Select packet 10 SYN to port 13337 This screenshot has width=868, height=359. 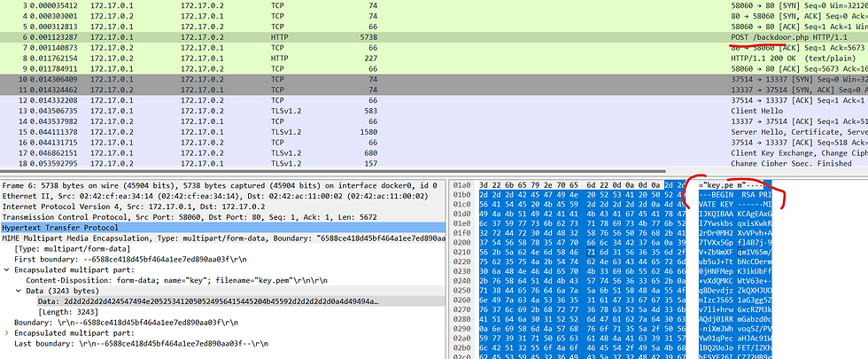pos(434,79)
